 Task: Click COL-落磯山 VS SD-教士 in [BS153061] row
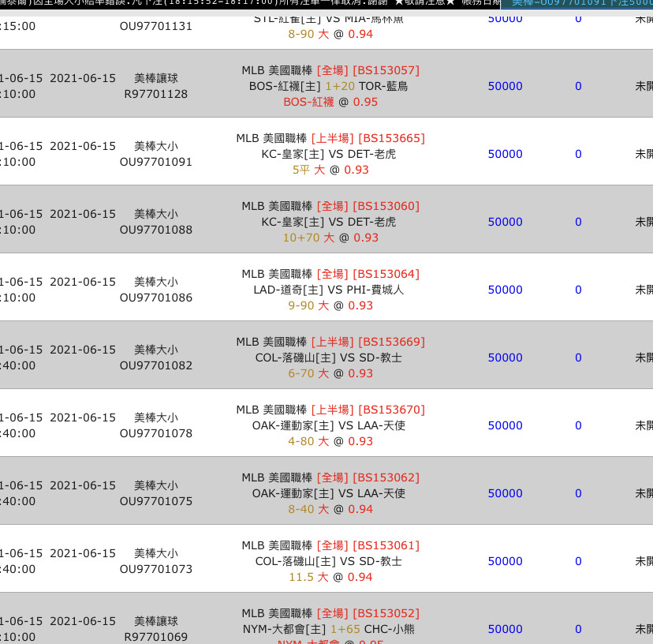329,562
